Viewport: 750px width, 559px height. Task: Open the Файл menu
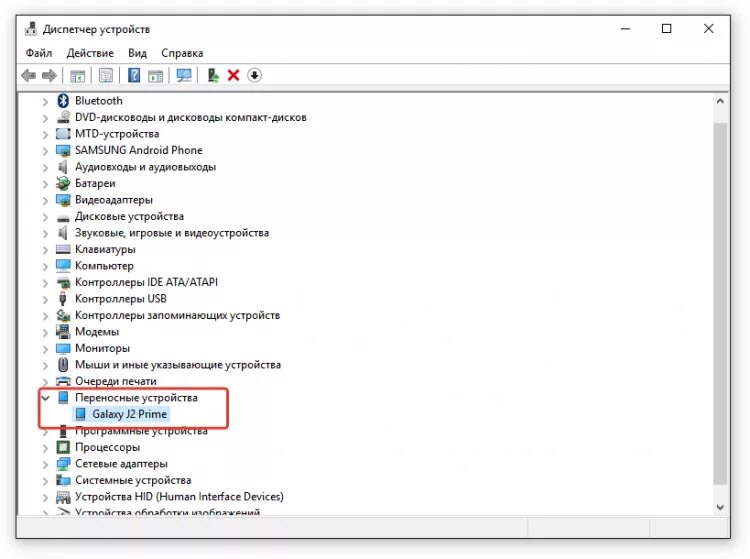pyautogui.click(x=39, y=53)
